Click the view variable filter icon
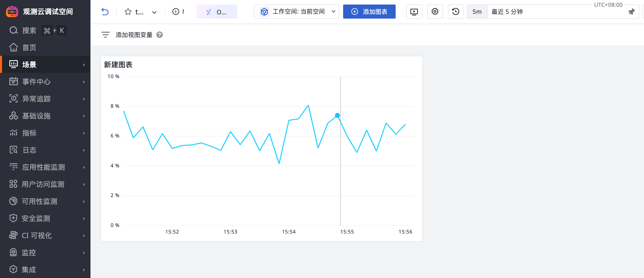This screenshot has width=644, height=278. [x=105, y=35]
